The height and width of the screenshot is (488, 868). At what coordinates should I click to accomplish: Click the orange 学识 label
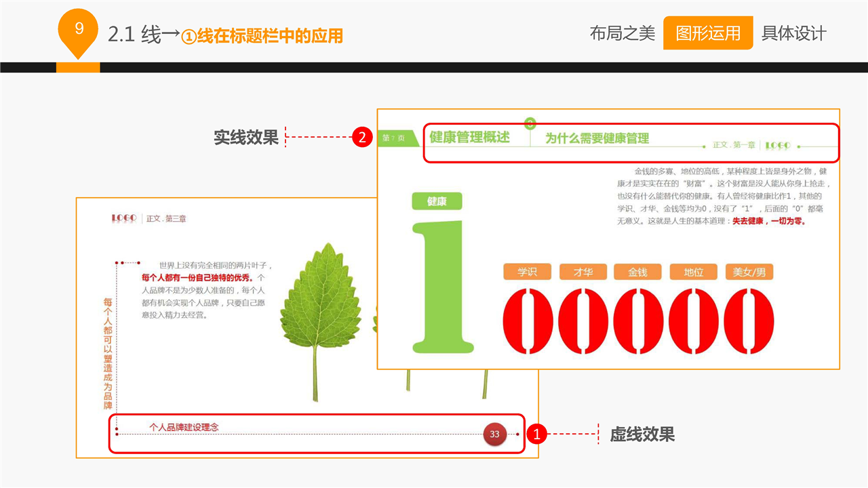pos(527,272)
